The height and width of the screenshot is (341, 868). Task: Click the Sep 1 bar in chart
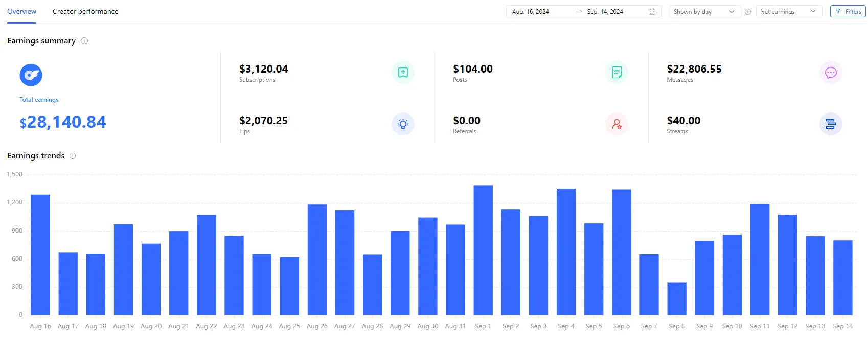click(x=483, y=250)
